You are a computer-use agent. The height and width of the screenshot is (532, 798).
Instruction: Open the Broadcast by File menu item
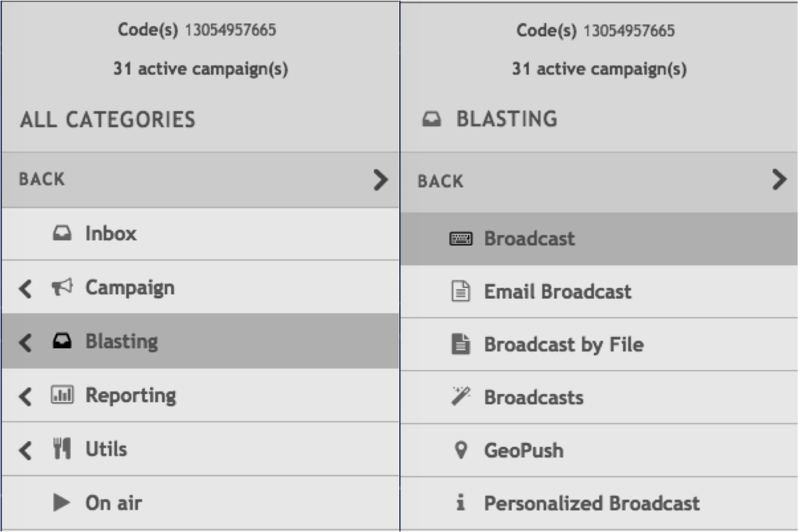[563, 344]
